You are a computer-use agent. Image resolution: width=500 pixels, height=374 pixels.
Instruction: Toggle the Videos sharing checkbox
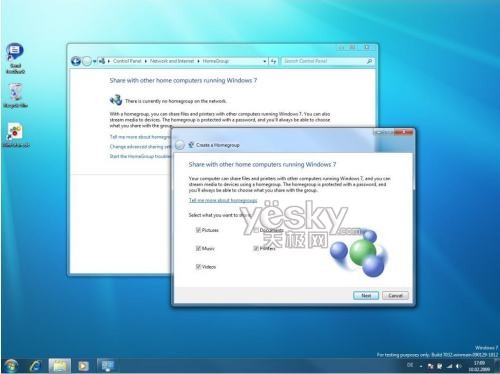tap(198, 267)
